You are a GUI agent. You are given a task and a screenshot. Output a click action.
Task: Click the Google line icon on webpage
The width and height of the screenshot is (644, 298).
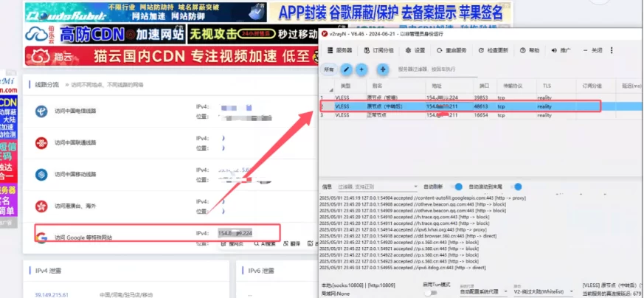point(41,238)
